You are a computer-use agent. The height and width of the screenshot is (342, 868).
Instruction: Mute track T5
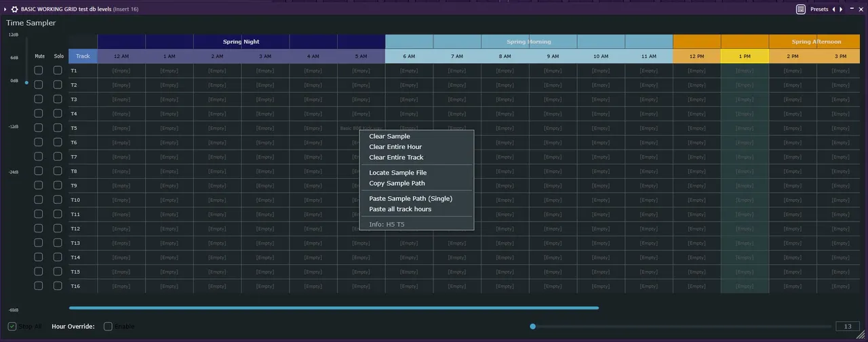tap(39, 127)
